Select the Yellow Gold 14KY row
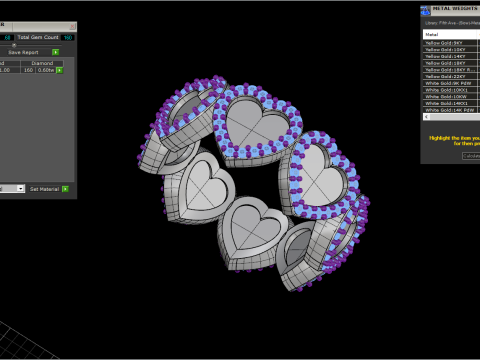 (x=450, y=56)
